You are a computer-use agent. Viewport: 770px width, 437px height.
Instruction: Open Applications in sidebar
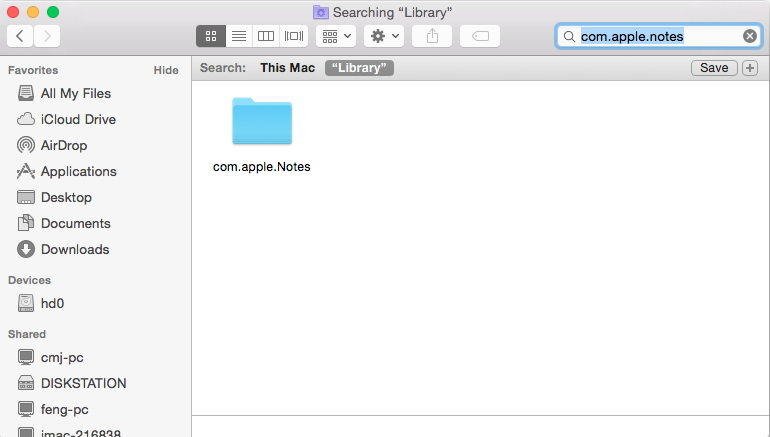pyautogui.click(x=79, y=171)
